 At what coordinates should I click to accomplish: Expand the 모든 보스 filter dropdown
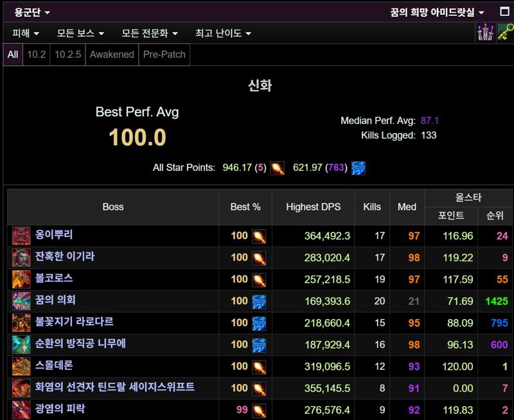point(80,33)
